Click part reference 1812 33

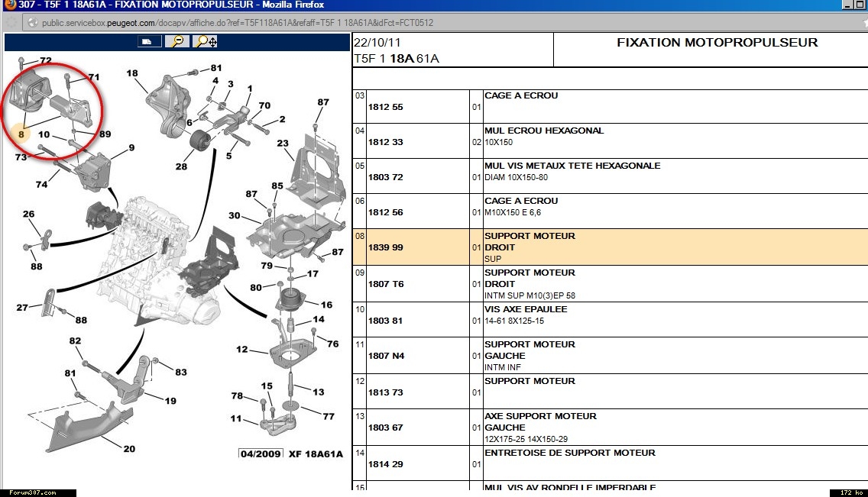(x=386, y=142)
